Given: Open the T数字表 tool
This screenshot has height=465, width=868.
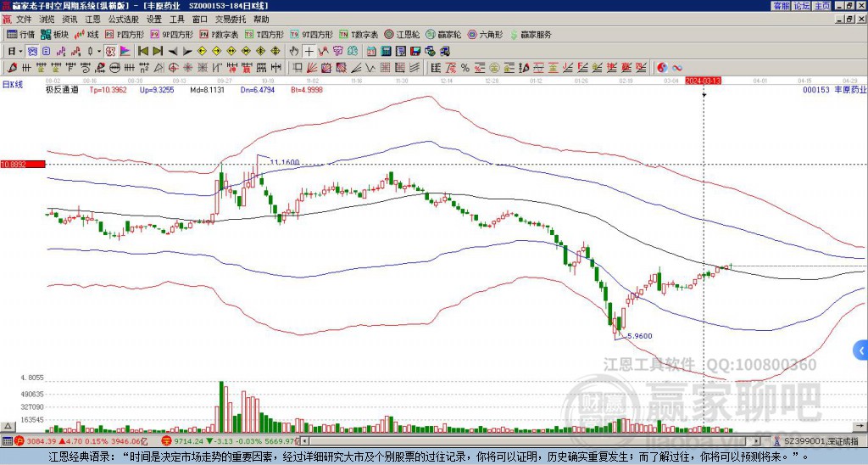Looking at the screenshot, I should click(359, 34).
